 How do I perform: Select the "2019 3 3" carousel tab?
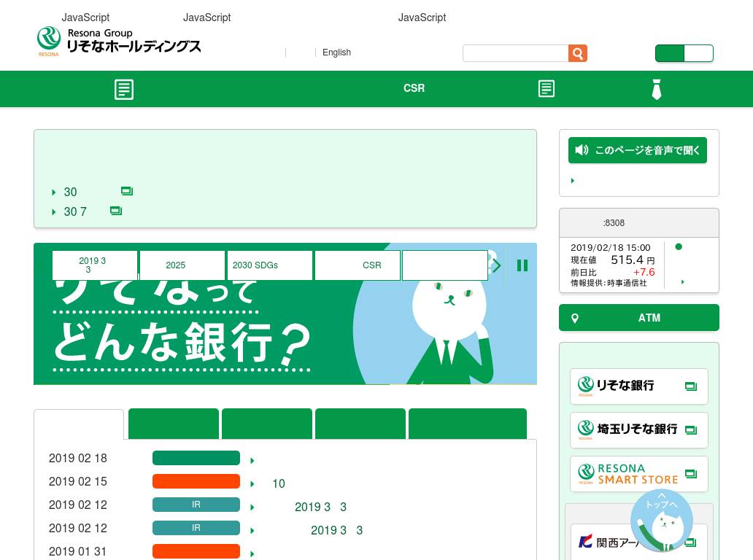coord(95,265)
